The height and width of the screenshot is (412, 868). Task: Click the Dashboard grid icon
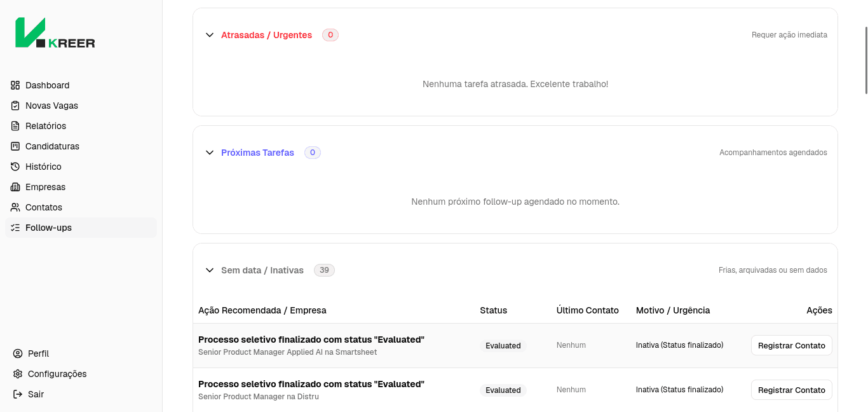[15, 85]
